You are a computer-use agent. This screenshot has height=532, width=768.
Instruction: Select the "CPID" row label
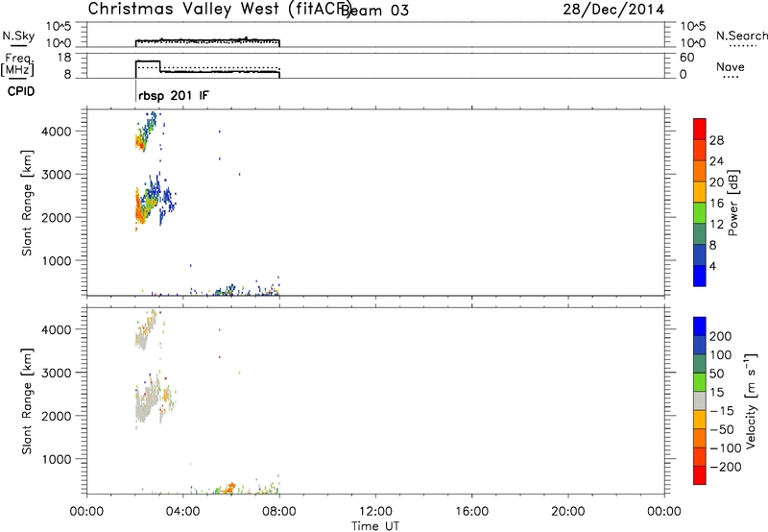click(x=21, y=91)
